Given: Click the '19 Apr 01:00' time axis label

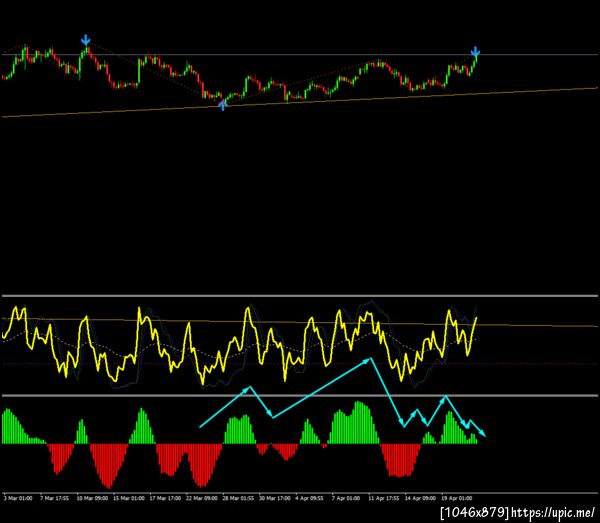Looking at the screenshot, I should pos(457,498).
